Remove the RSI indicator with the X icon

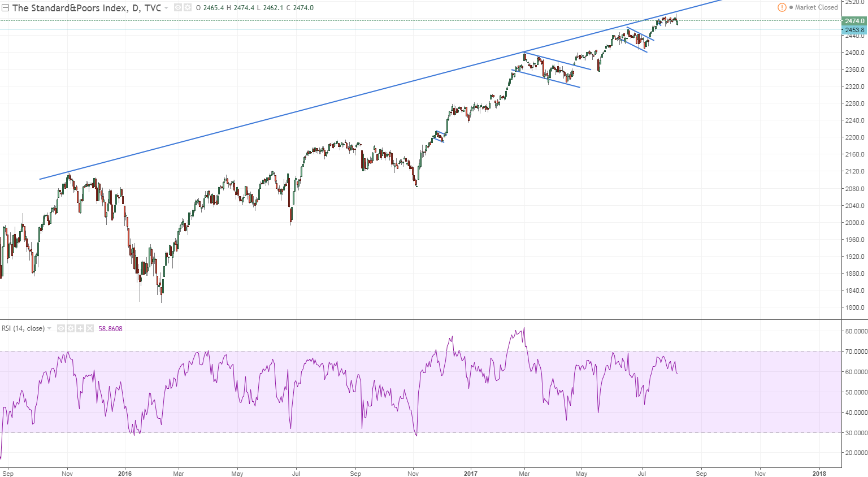tap(89, 328)
